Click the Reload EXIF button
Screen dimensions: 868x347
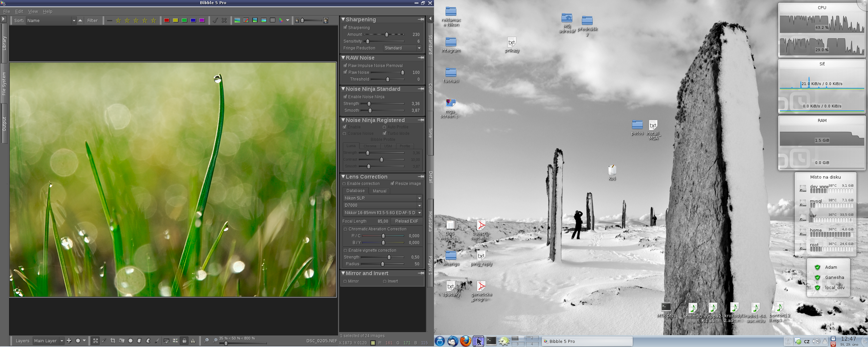tap(407, 221)
